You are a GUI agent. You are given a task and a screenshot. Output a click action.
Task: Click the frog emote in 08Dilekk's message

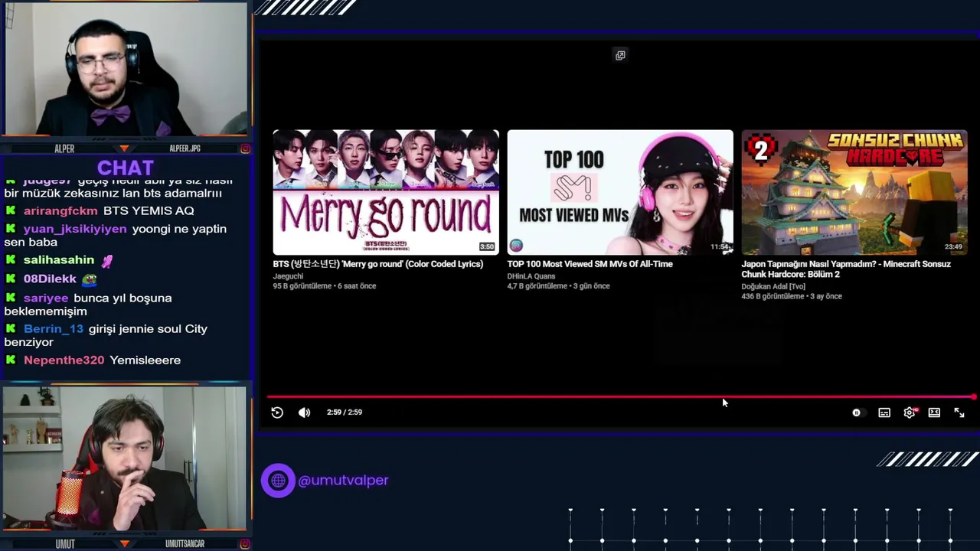(90, 279)
